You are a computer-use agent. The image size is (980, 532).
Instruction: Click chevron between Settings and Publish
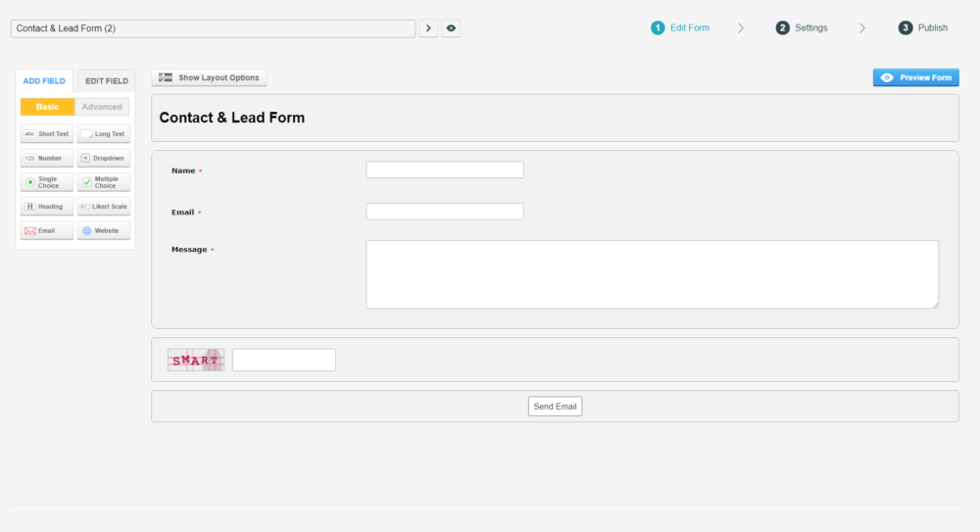coord(861,28)
